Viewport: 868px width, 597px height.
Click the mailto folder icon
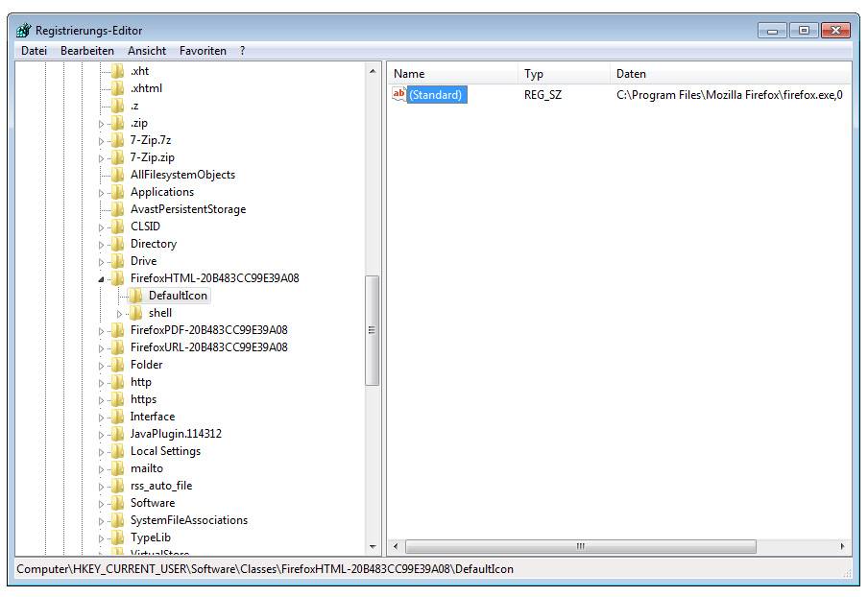tap(117, 468)
